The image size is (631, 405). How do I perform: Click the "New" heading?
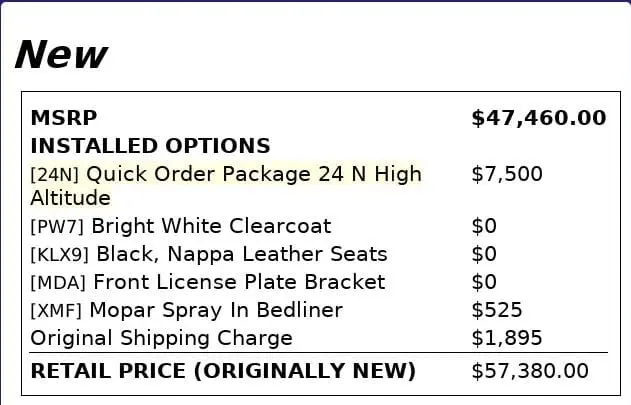(61, 54)
